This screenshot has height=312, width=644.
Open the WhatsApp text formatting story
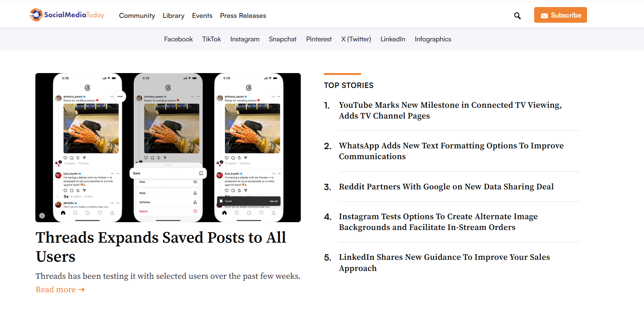tap(451, 151)
